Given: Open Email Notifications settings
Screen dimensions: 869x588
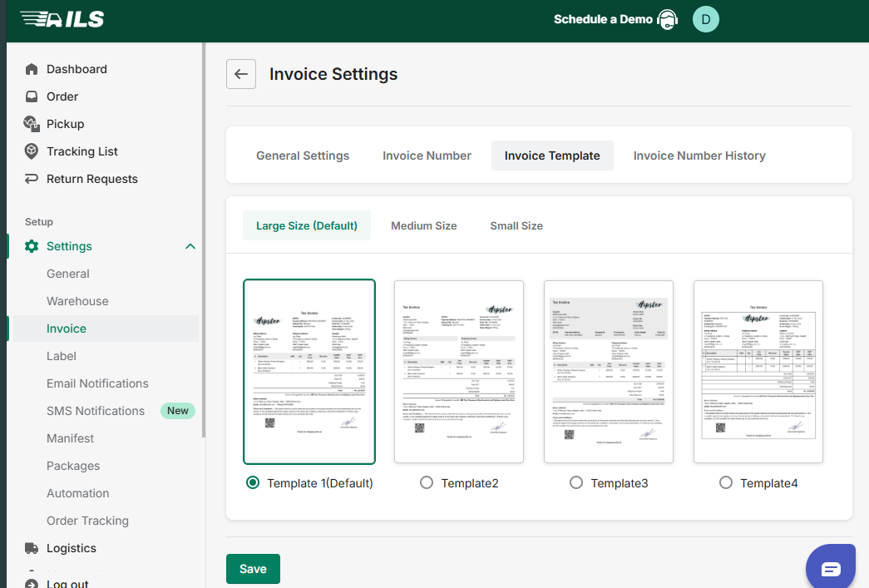Looking at the screenshot, I should pos(97,383).
